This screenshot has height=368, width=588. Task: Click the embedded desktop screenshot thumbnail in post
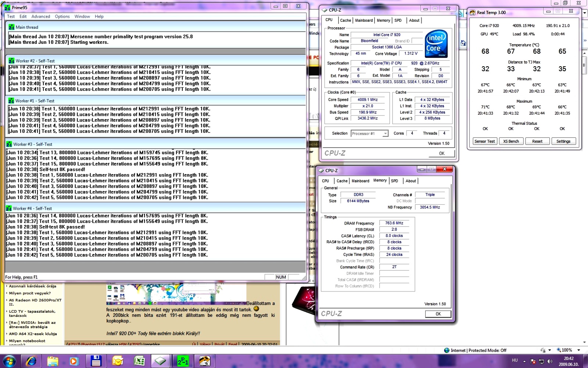(x=176, y=294)
